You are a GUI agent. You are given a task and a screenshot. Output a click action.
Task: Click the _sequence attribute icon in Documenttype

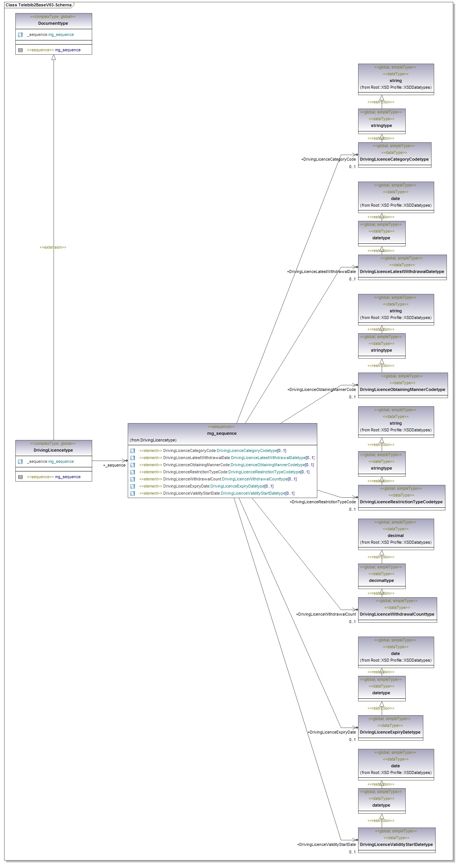(20, 35)
